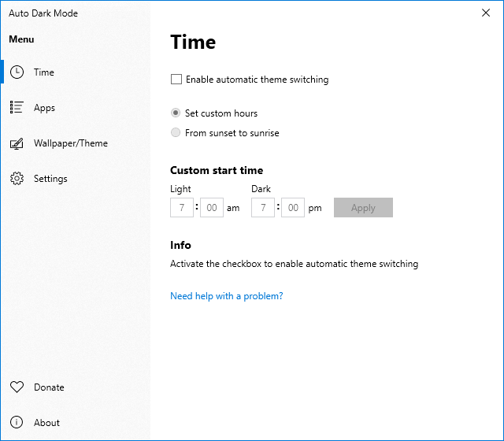Click the clock icon for Time
Viewport: 504px width, 441px height.
17,72
